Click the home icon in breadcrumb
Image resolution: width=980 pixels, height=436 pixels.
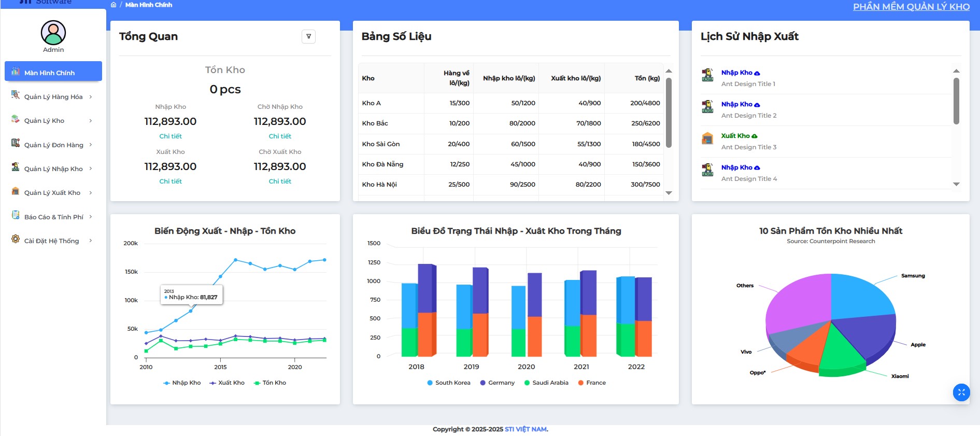coord(113,5)
